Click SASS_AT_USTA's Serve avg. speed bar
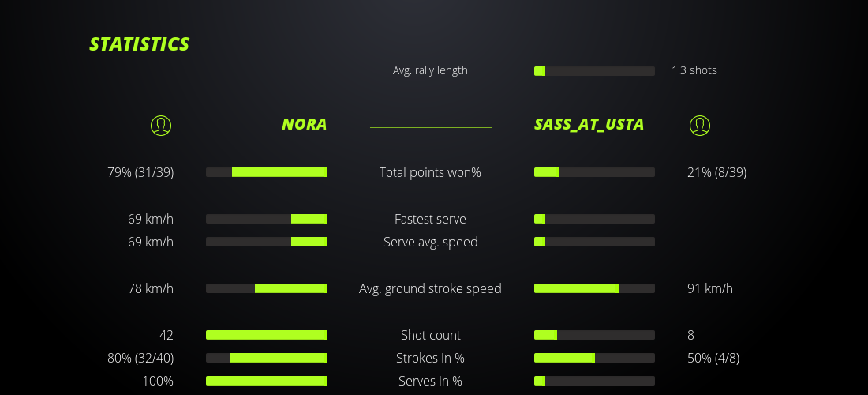868x395 pixels. [x=594, y=242]
